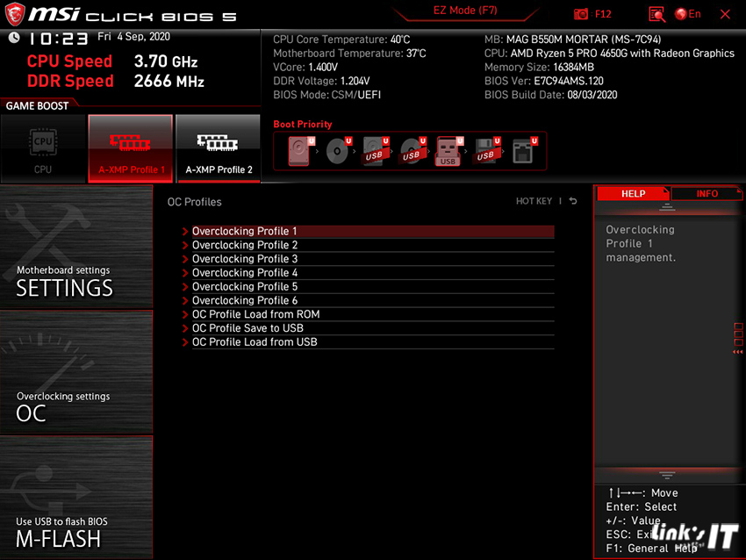746x560 pixels.
Task: Change language with the En globe icon
Action: [688, 14]
